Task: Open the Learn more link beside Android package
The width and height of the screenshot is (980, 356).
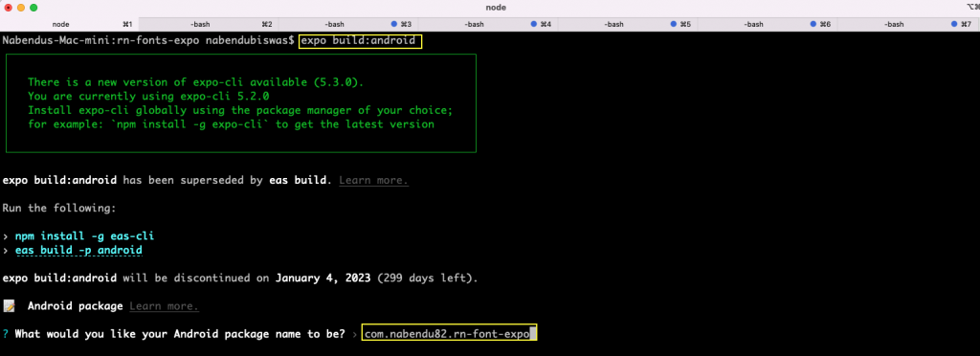Action: 164,306
